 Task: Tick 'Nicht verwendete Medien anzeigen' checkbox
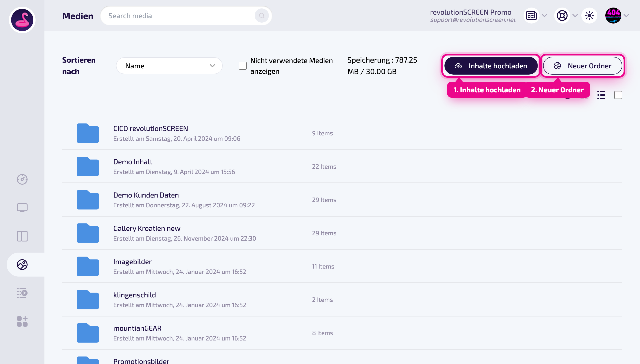pos(242,66)
